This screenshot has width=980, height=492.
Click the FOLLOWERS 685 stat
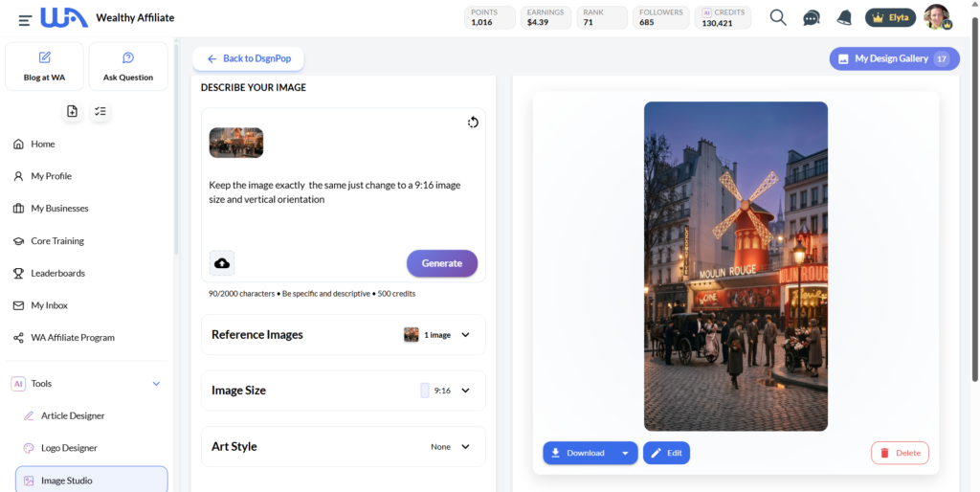tap(661, 17)
